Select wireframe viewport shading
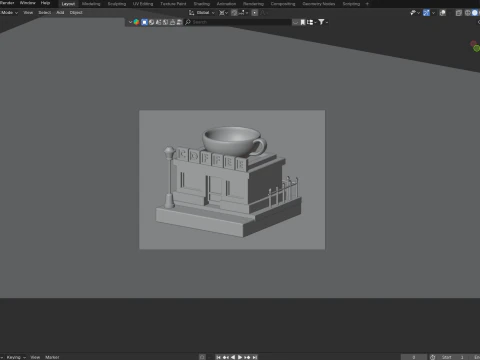The image size is (480, 360). pos(467,13)
